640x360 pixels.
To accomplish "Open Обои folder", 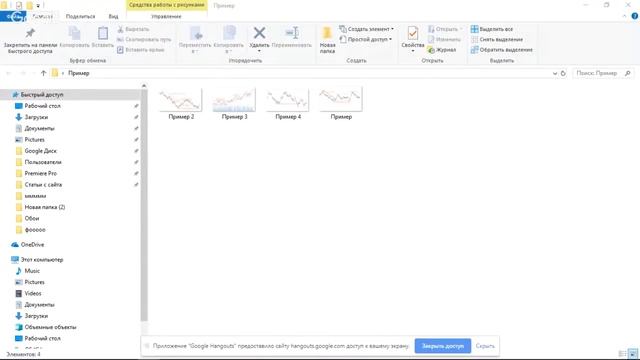I will click(27, 218).
